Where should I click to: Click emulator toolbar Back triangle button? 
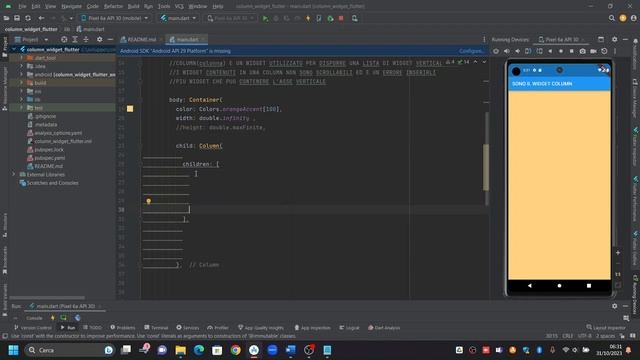pos(550,51)
